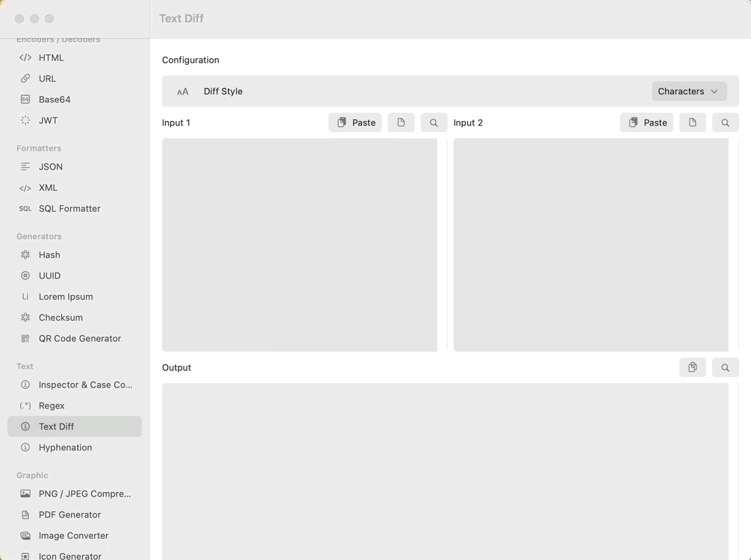
Task: Click the QR Code Generator icon
Action: tap(25, 339)
